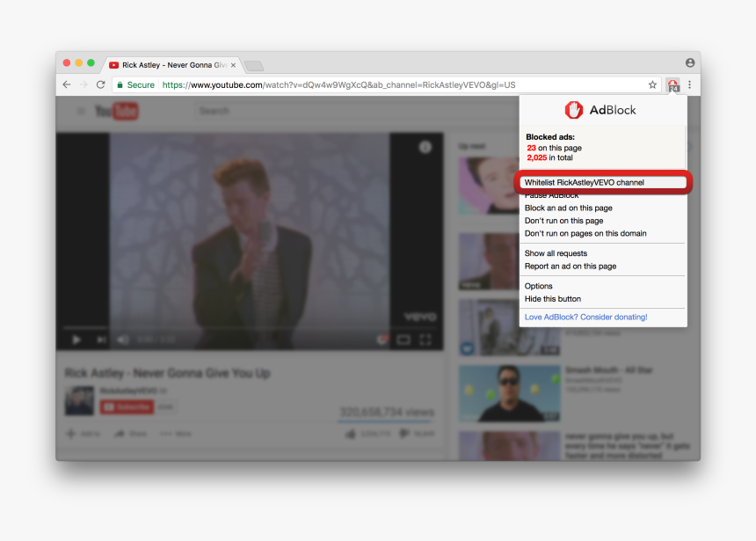This screenshot has height=541, width=756.
Task: Select the Rick Astley - Never Gonna Give tab
Action: [x=172, y=65]
